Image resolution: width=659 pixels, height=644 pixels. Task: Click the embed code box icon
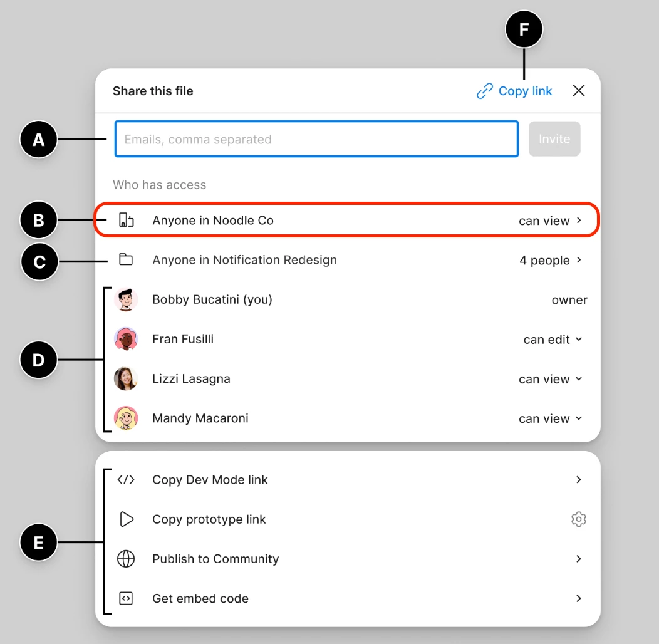pyautogui.click(x=126, y=598)
